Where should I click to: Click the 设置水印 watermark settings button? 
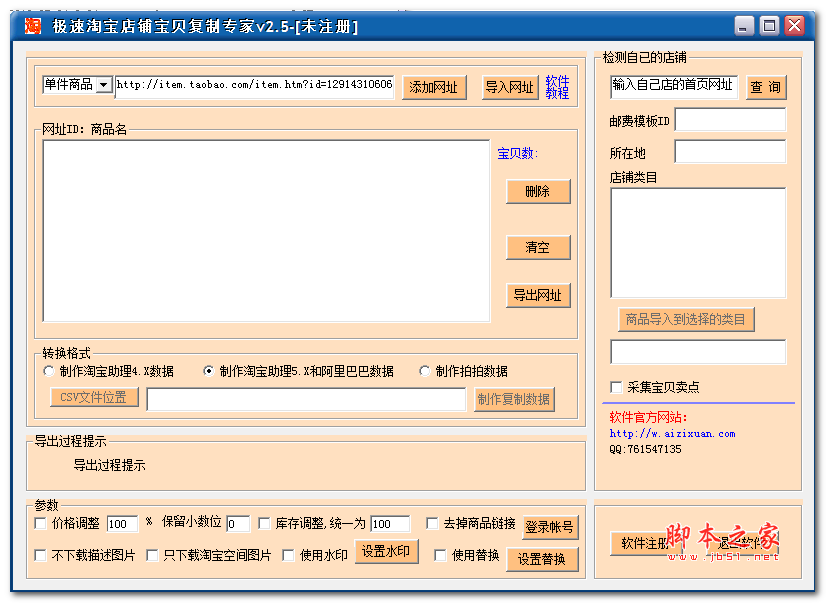[x=386, y=551]
